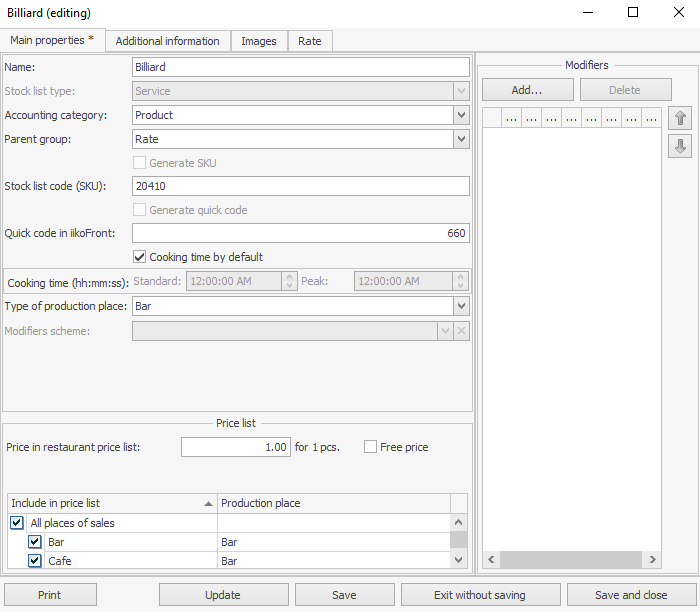Uncheck All places of sales
700x612 pixels.
coord(17,523)
